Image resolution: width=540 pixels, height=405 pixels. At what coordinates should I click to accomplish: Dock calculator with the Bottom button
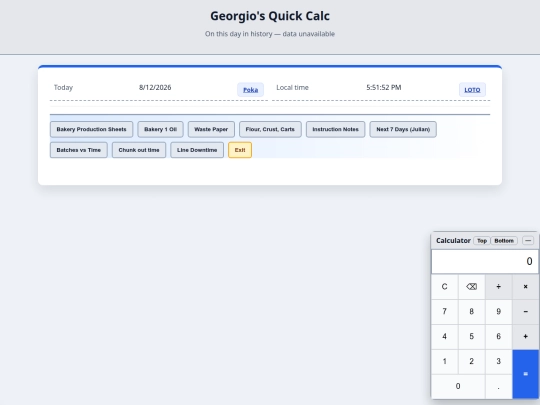(504, 241)
